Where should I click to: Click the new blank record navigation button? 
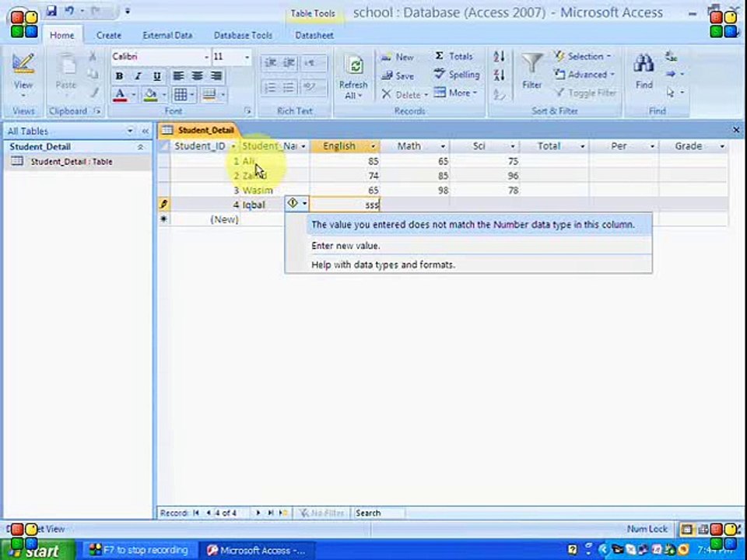(x=283, y=513)
